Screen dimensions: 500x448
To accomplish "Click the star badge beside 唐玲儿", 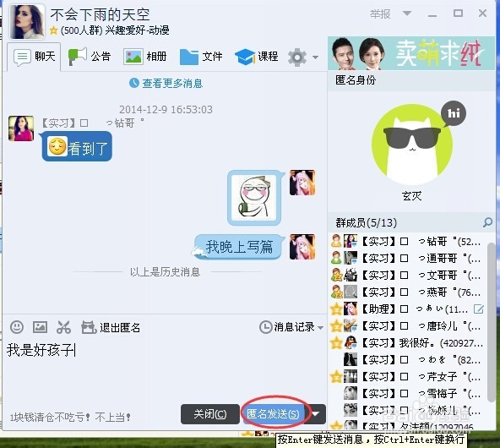I will pos(336,325).
